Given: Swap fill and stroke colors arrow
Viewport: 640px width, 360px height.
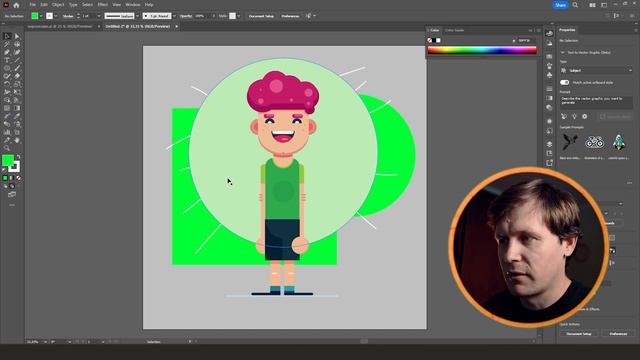Looking at the screenshot, I should tap(18, 156).
